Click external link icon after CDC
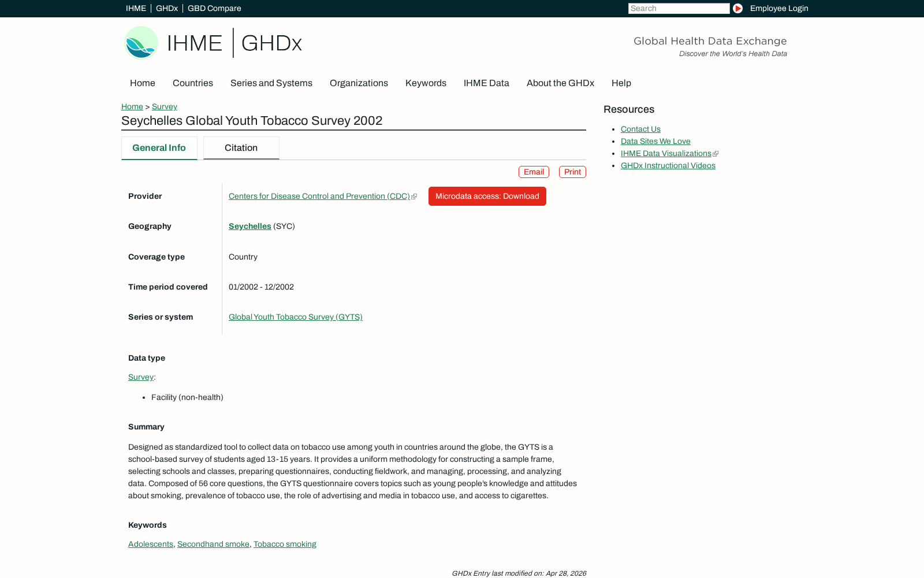The height and width of the screenshot is (578, 924). tap(414, 197)
